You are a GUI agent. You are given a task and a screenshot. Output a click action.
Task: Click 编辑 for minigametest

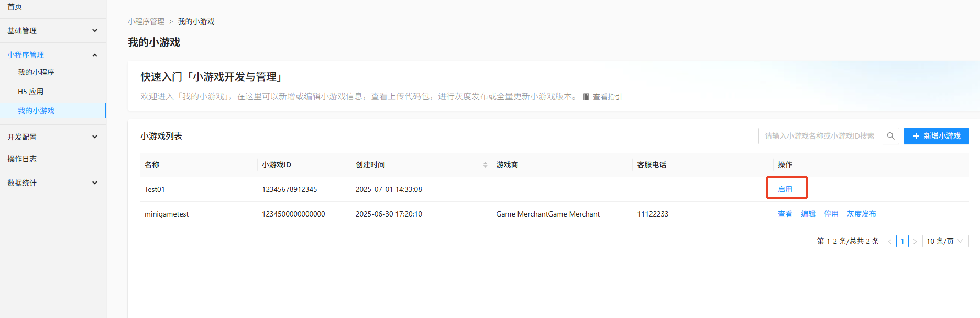click(808, 214)
